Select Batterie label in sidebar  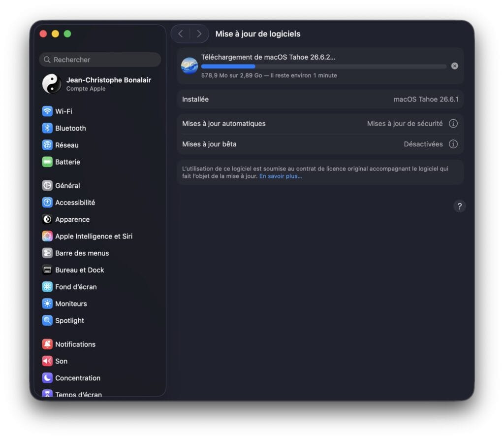(x=67, y=162)
